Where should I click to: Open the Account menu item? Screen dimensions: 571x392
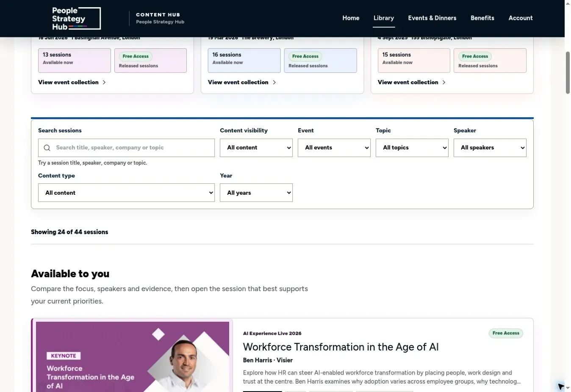click(521, 18)
